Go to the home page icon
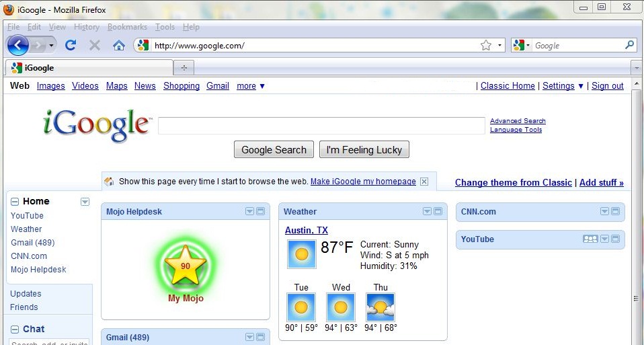 119,45
